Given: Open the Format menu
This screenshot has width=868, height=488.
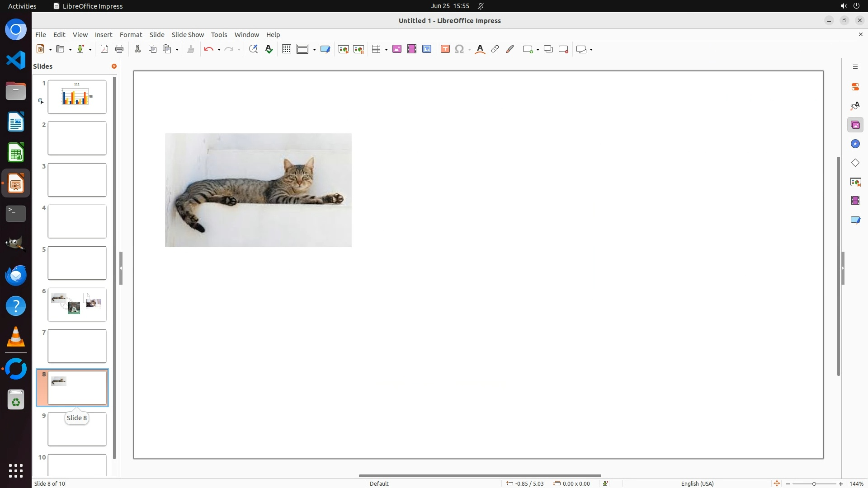Looking at the screenshot, I should (131, 35).
